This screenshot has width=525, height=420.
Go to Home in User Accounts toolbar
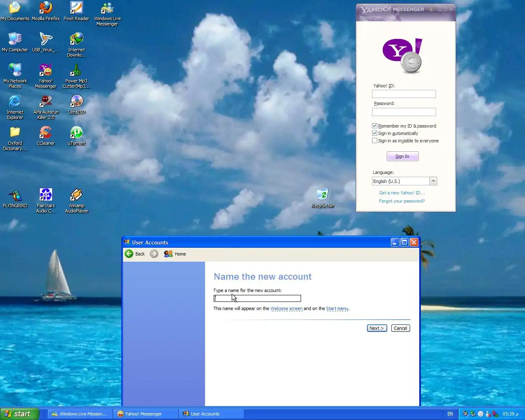pos(175,254)
